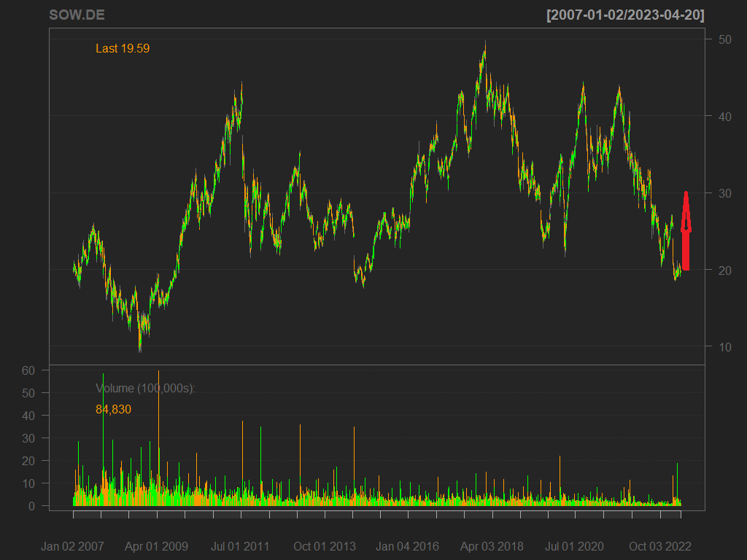Viewport: 747px width, 560px height.
Task: Click the Apr 03 2018 date label
Action: [x=492, y=546]
